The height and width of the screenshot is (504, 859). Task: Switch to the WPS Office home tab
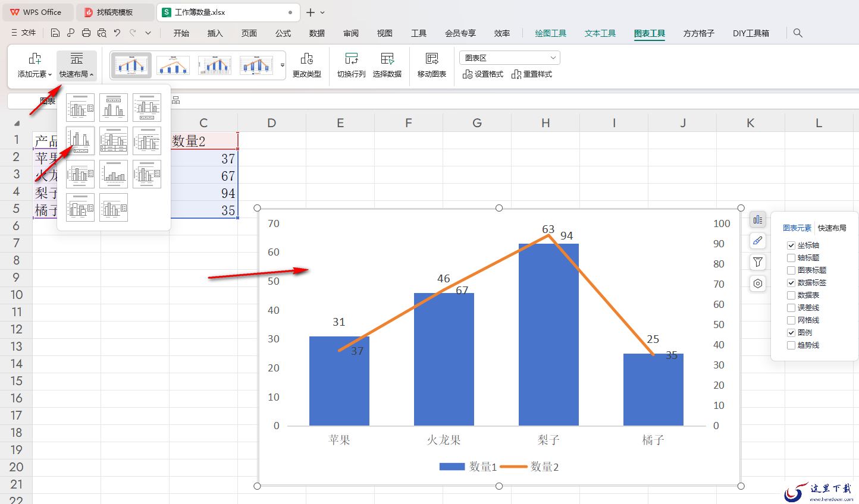(x=37, y=12)
